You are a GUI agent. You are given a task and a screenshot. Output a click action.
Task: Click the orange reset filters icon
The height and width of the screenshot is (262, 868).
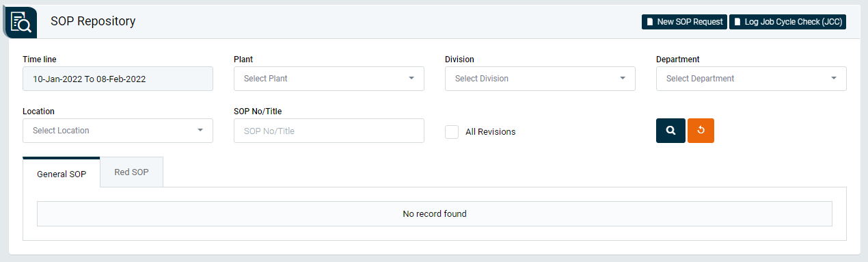pyautogui.click(x=701, y=131)
